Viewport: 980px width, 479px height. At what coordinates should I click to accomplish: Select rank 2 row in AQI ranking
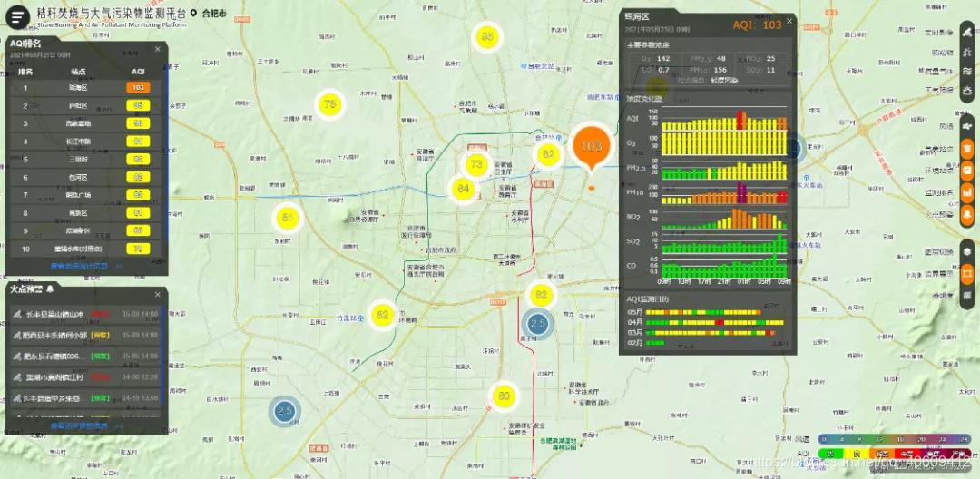pyautogui.click(x=85, y=105)
